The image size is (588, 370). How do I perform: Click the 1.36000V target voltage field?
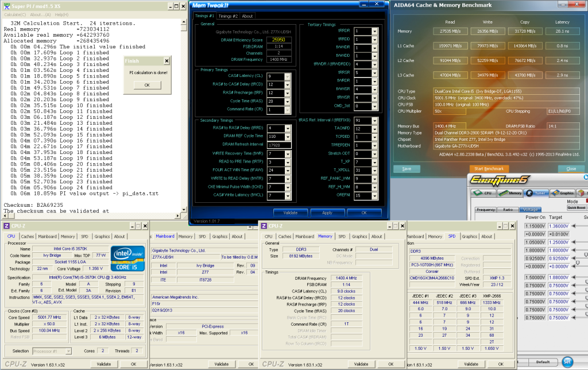pyautogui.click(x=559, y=226)
